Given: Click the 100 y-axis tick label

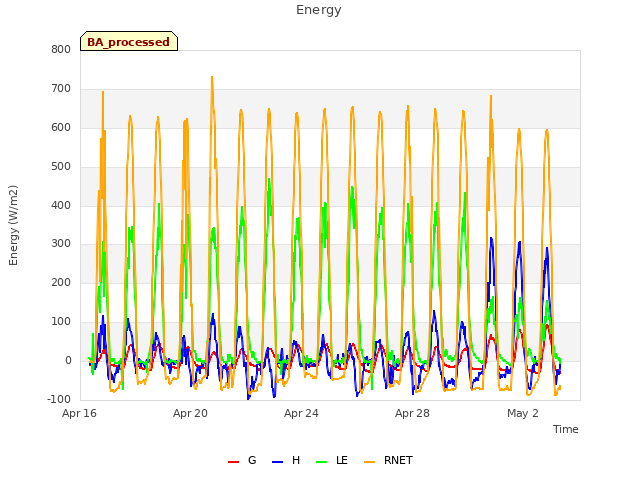Looking at the screenshot, I should pos(61,322).
